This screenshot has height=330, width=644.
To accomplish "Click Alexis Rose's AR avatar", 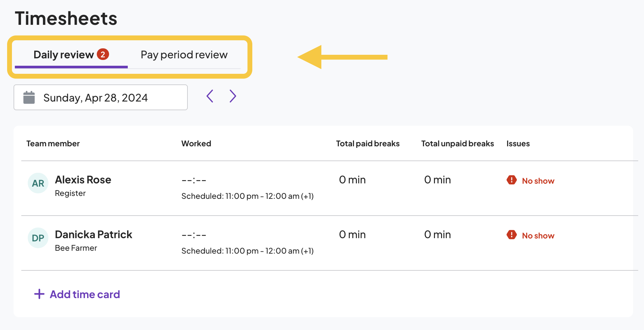I will click(38, 183).
